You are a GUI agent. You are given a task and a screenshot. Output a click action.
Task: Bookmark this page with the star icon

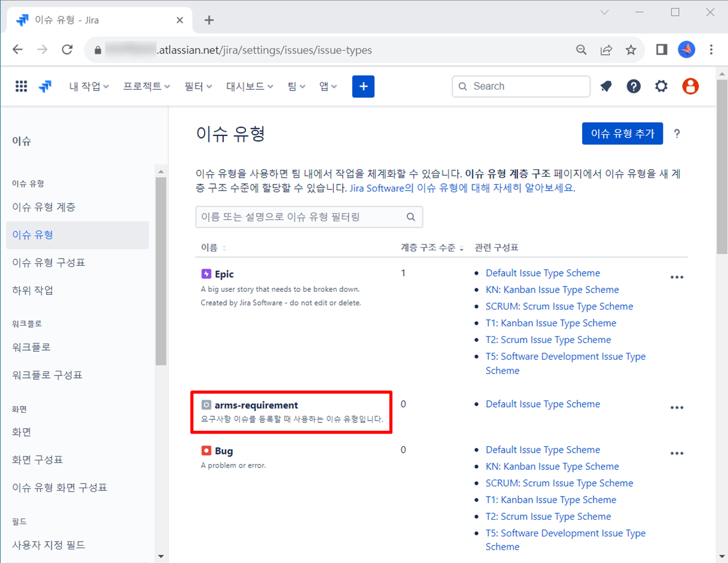[631, 50]
